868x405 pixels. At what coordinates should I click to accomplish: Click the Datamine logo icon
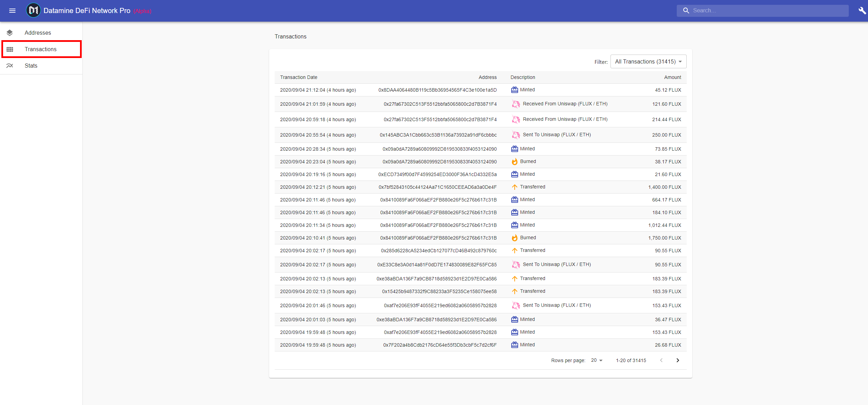click(33, 10)
